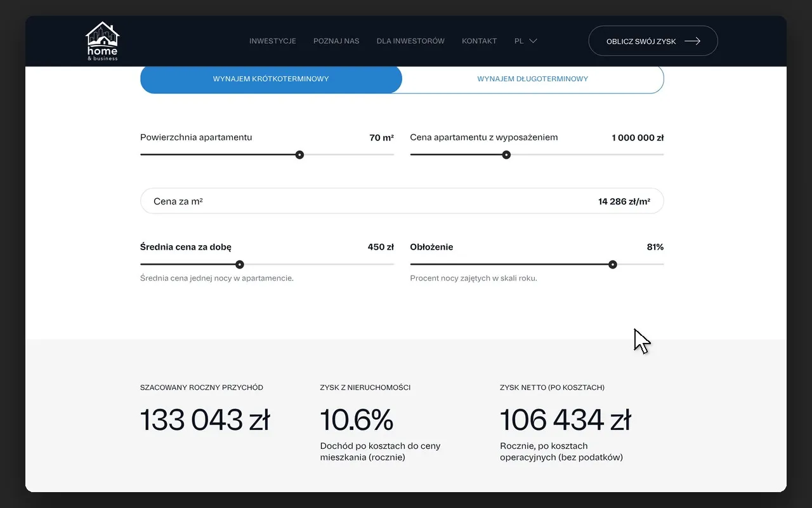Click the Obłożenie slider handle
Viewport: 812px width, 508px height.
point(613,265)
